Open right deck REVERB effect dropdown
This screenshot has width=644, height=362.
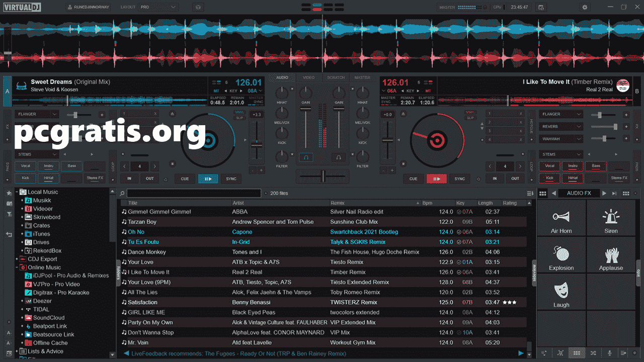(560, 127)
